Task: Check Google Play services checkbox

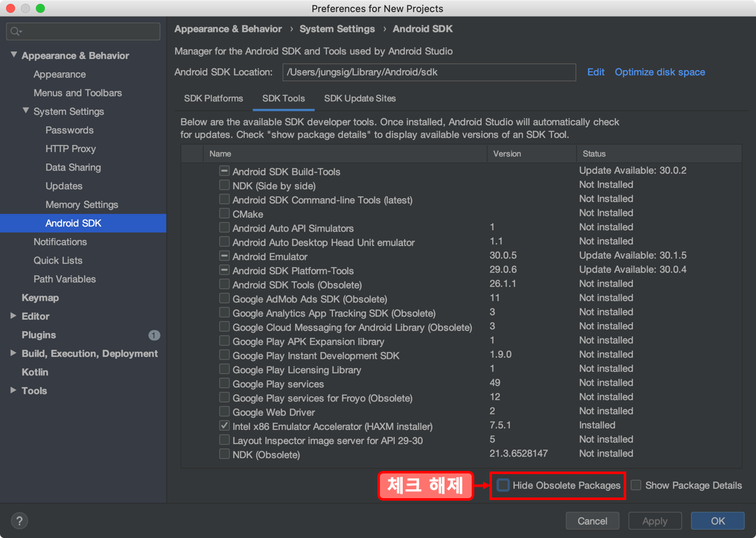Action: (x=224, y=384)
